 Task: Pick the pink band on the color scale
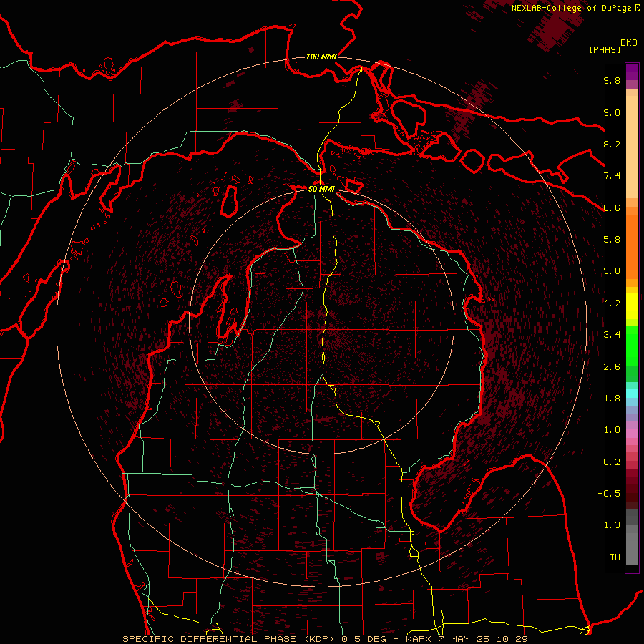point(632,434)
